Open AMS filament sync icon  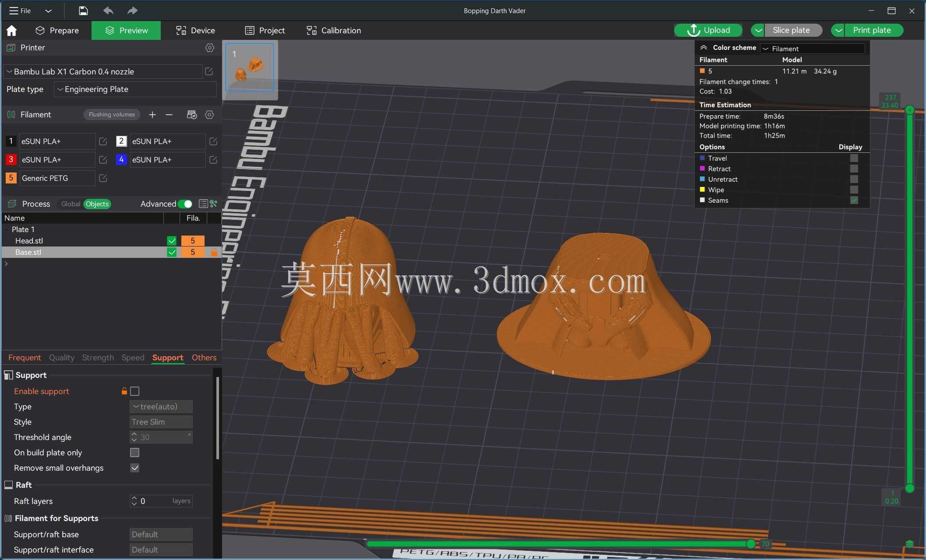192,115
